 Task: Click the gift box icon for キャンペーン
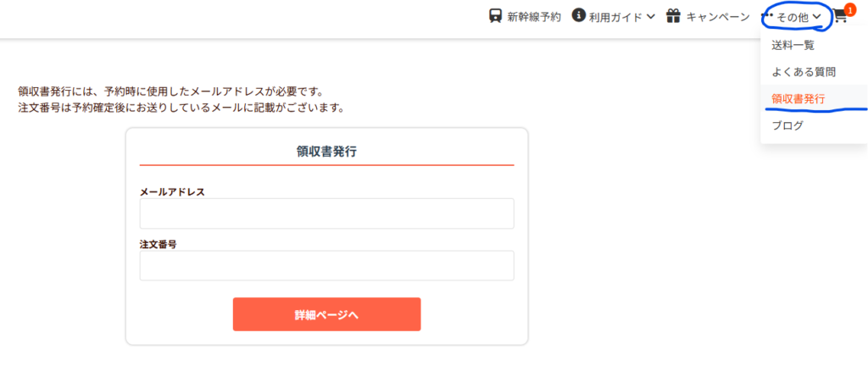coord(673,16)
